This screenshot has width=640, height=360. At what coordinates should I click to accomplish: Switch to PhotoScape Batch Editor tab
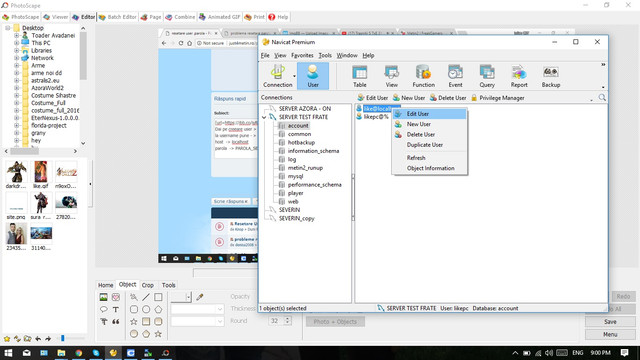pyautogui.click(x=118, y=17)
